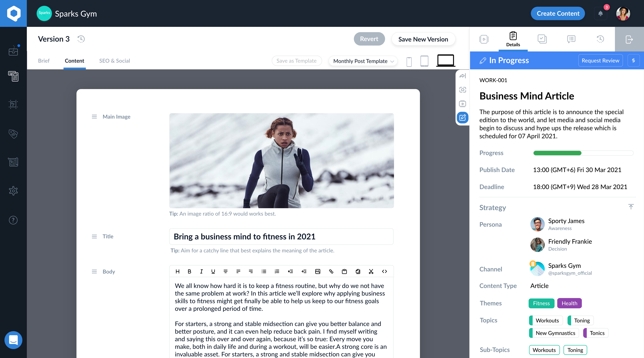This screenshot has height=358, width=644.
Task: Insert a bulleted list
Action: click(264, 271)
